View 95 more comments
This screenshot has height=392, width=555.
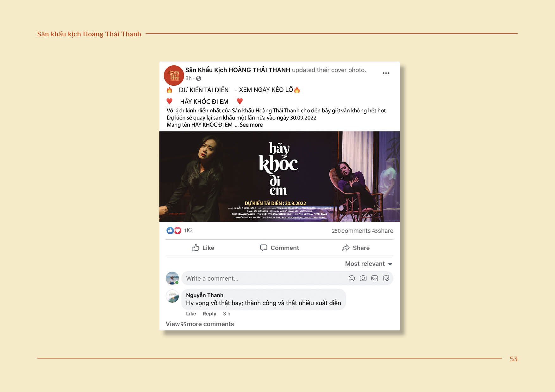[x=200, y=324]
